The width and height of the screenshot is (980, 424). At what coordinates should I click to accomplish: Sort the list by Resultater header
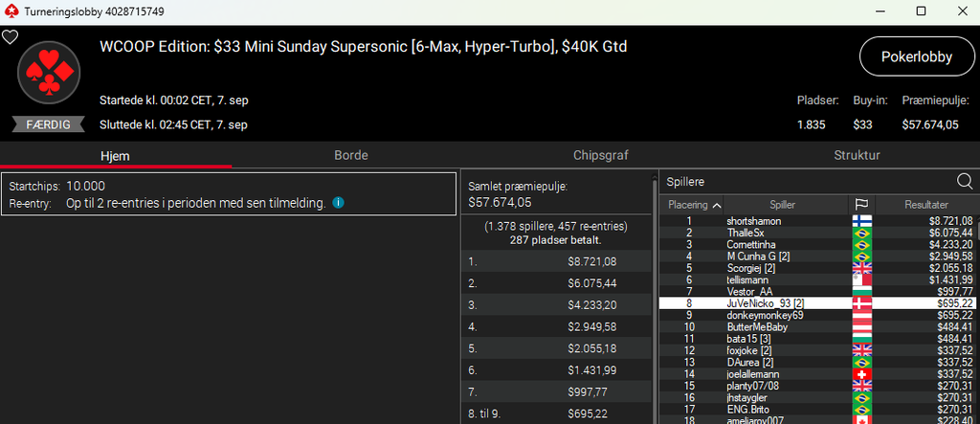[926, 205]
